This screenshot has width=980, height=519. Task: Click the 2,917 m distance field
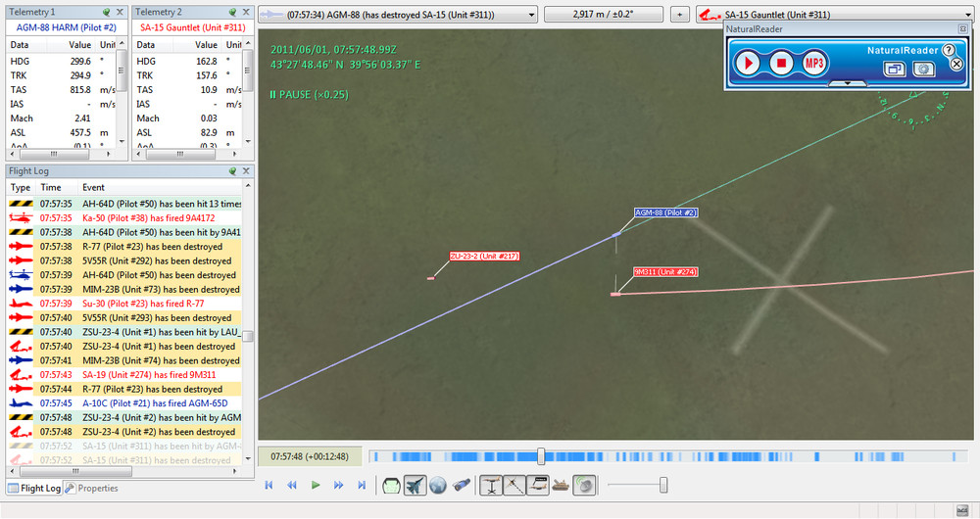(x=603, y=15)
